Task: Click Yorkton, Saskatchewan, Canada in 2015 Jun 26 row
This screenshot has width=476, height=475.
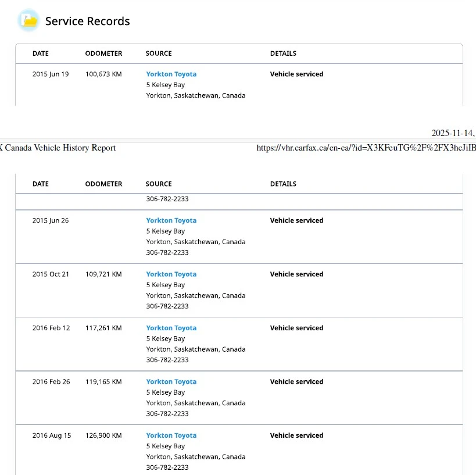Action: 196,242
